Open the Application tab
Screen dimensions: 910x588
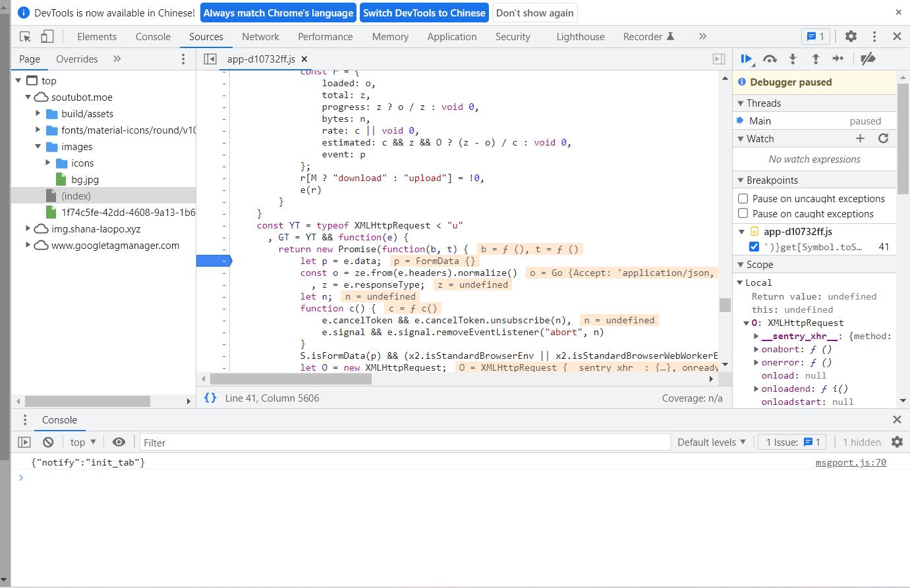[452, 37]
